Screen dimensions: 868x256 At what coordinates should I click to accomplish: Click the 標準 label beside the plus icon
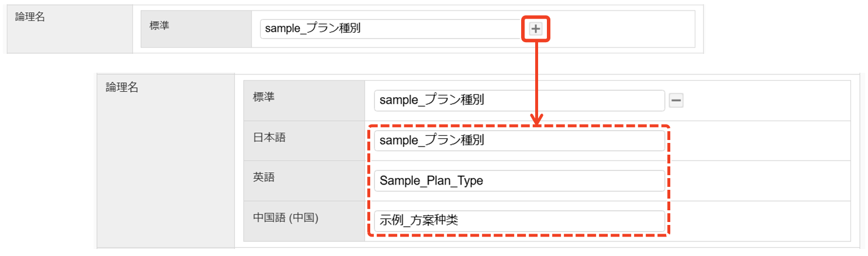click(160, 26)
